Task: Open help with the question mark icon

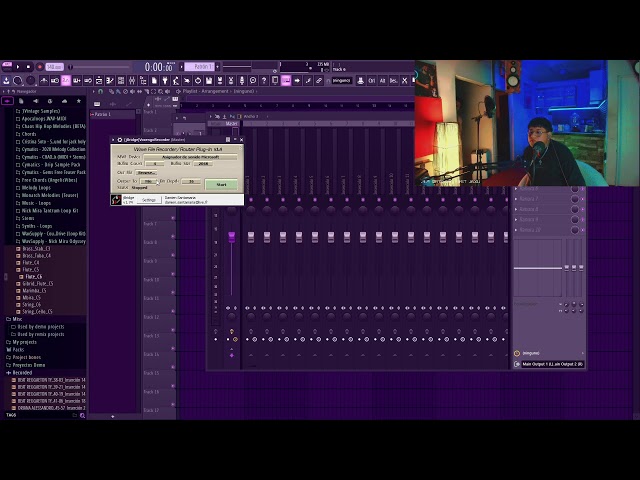Action: pyautogui.click(x=264, y=80)
